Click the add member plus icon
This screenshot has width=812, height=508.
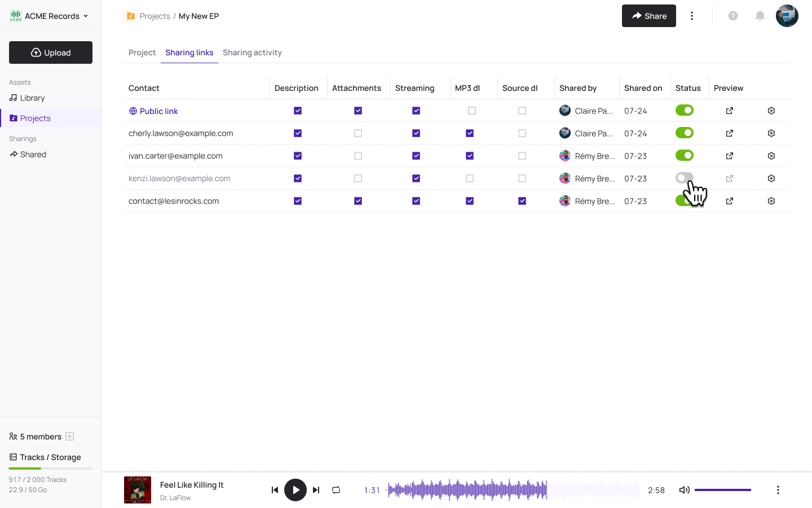tap(70, 436)
